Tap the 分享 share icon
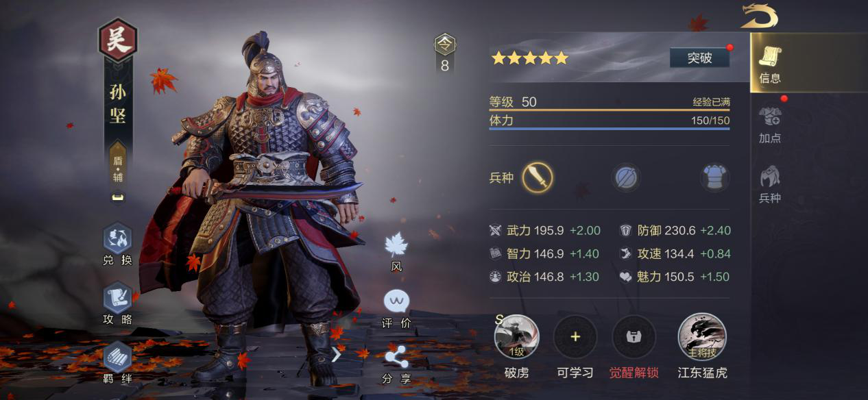The image size is (868, 400). tap(396, 357)
